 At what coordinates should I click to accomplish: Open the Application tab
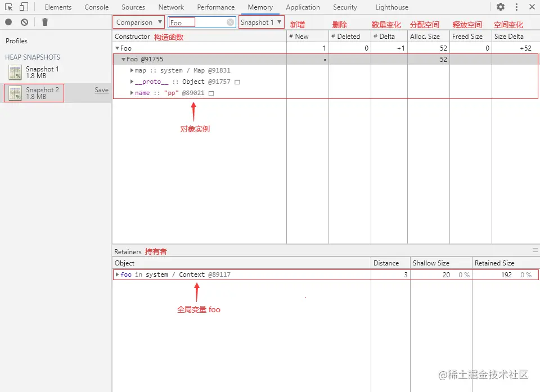[303, 7]
